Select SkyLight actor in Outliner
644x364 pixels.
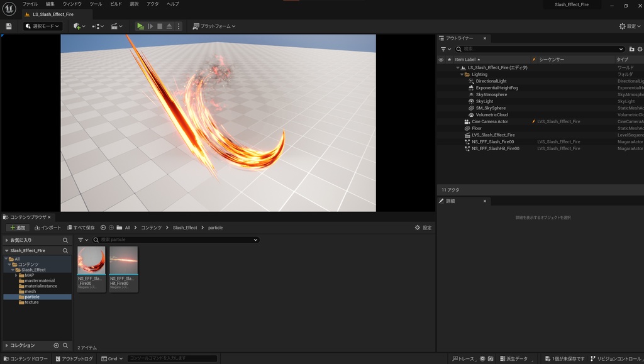pos(484,101)
